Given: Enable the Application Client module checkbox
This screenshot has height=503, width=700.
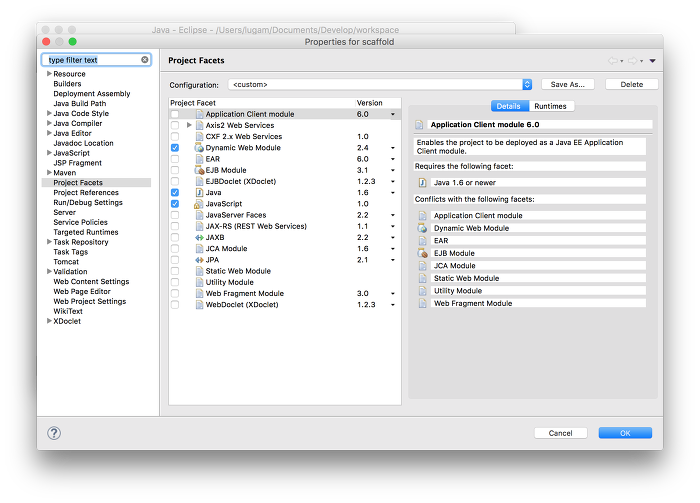Looking at the screenshot, I should pyautogui.click(x=175, y=114).
